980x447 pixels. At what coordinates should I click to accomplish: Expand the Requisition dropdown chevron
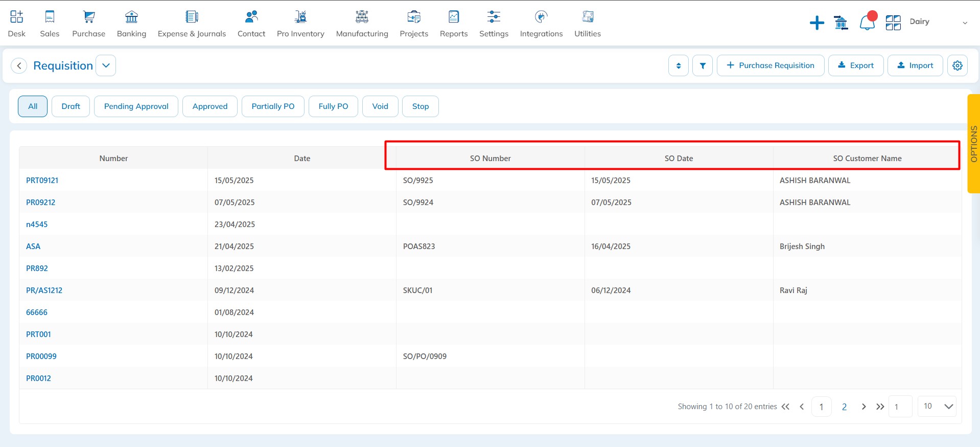tap(106, 65)
